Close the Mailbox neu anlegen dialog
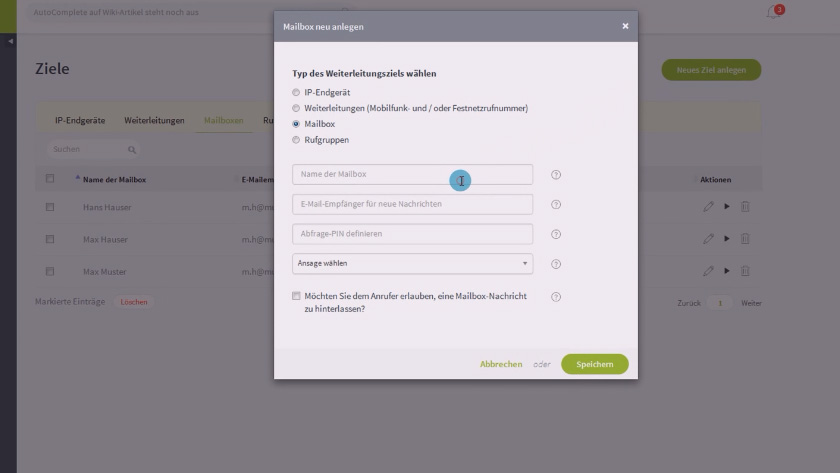The height and width of the screenshot is (473, 840). (x=625, y=26)
